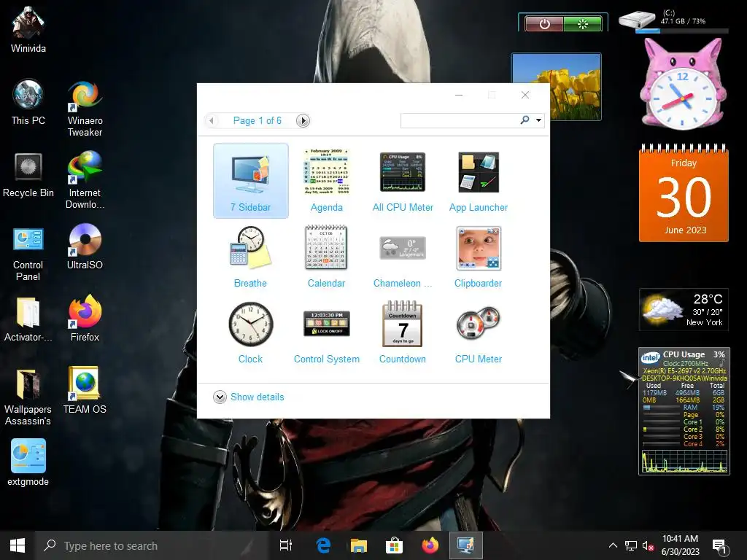Click the taskbar search box
Image resolution: width=747 pixels, height=560 pixels.
(152, 545)
